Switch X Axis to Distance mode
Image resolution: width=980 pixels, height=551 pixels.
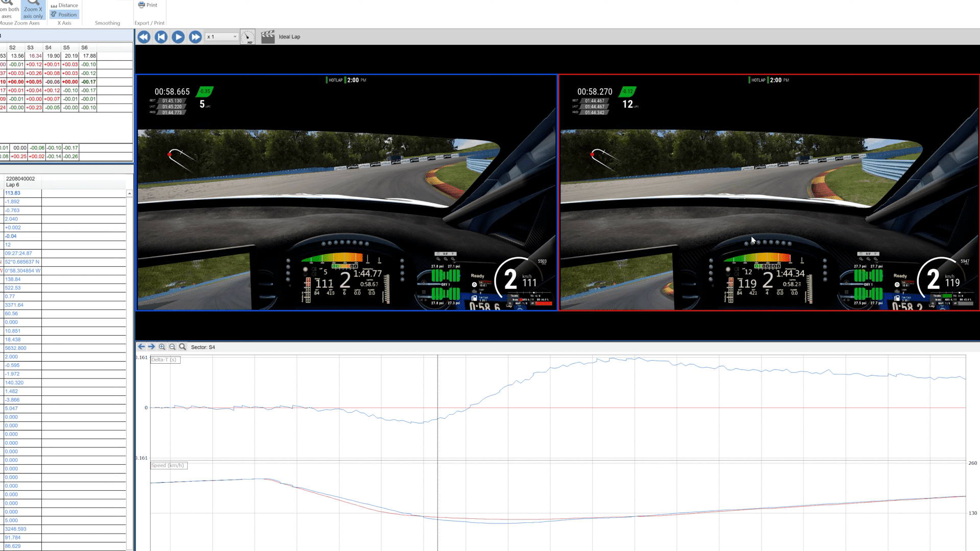coord(64,5)
